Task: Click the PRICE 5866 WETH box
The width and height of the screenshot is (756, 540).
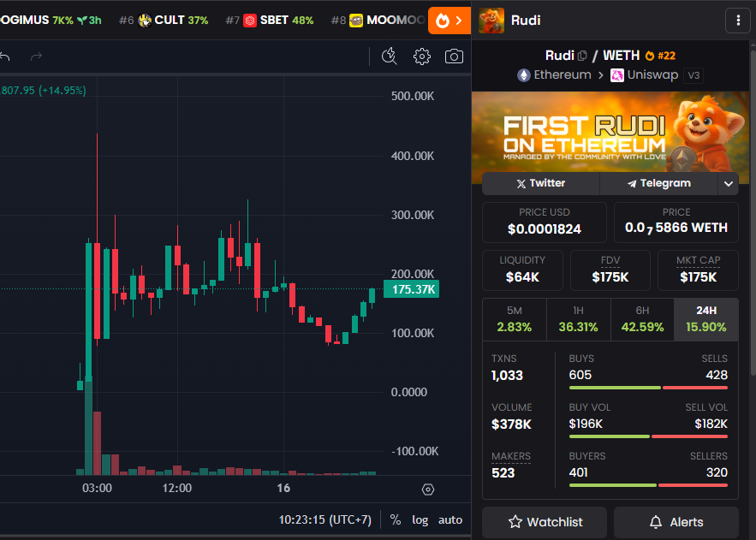Action: tap(676, 222)
